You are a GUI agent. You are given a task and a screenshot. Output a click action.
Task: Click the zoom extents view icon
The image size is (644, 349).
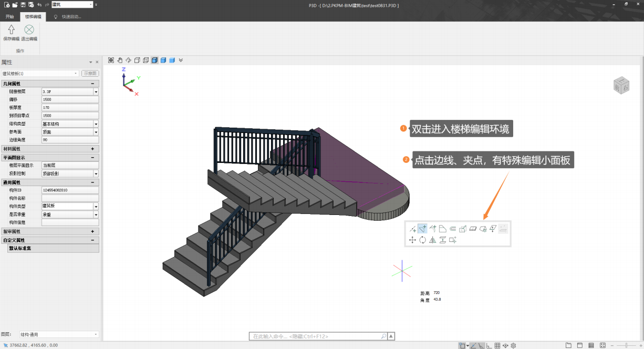[111, 60]
